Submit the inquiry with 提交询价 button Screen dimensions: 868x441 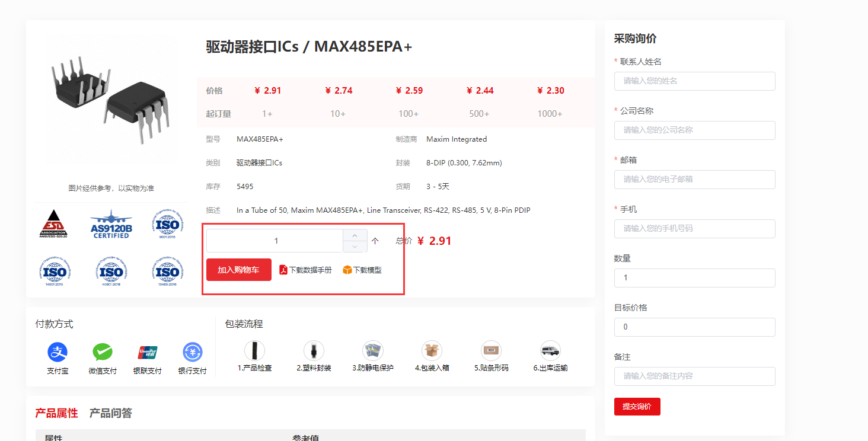637,407
